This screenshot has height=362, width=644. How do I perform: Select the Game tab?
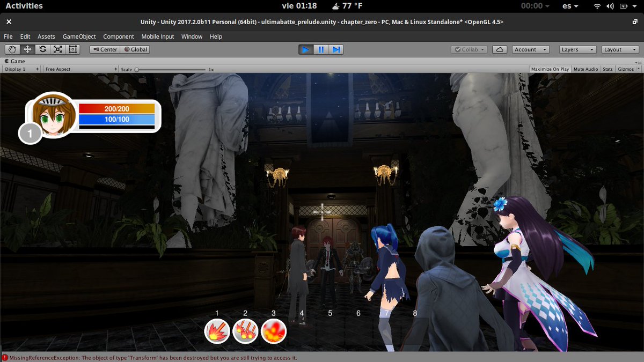point(14,61)
